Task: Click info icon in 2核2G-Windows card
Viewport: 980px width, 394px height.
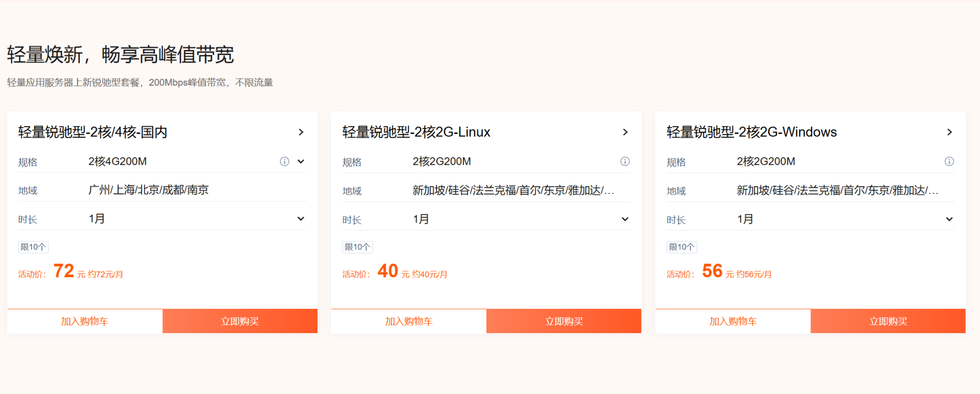Action: click(949, 162)
